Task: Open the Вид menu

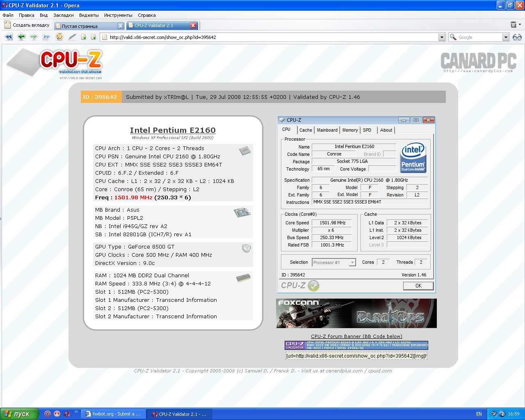Action: tap(43, 15)
